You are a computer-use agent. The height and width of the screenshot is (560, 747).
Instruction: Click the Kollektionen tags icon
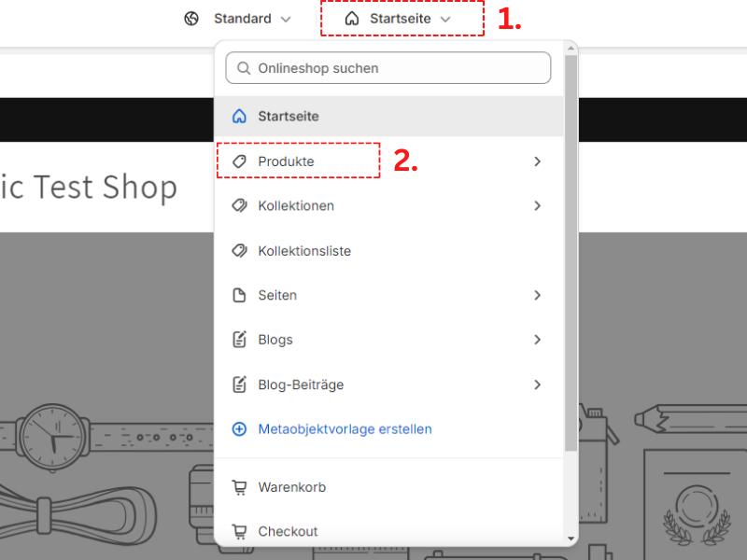tap(240, 205)
